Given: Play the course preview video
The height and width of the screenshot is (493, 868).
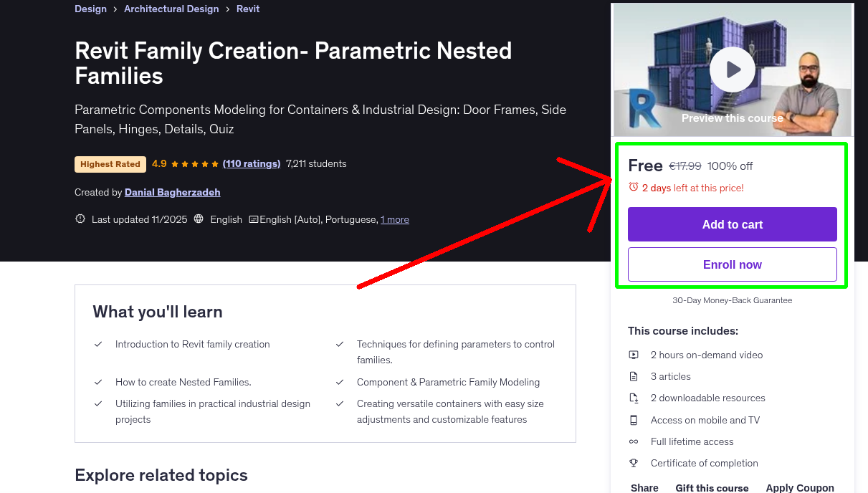Looking at the screenshot, I should coord(732,69).
